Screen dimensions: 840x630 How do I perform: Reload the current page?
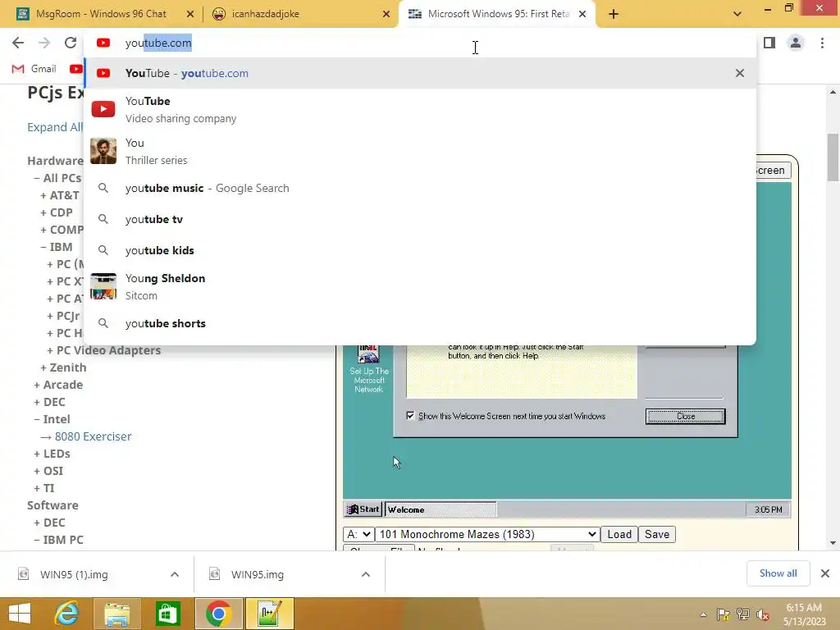pyautogui.click(x=71, y=43)
